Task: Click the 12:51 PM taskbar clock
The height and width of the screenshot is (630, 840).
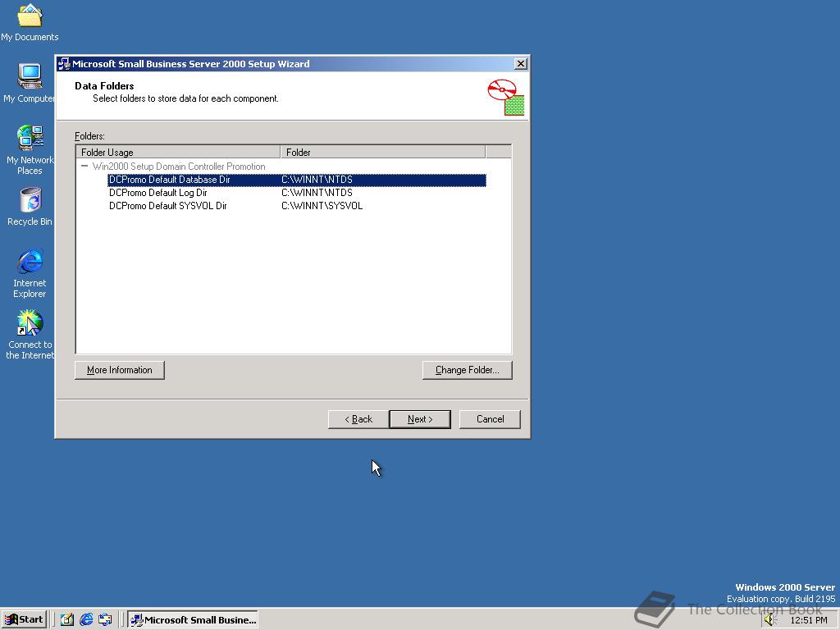Action: tap(808, 620)
